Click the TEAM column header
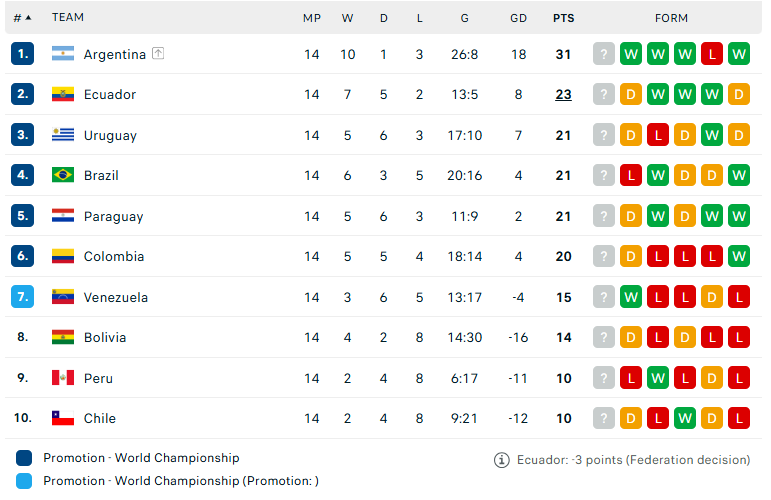This screenshot has width=771, height=500. click(x=68, y=17)
